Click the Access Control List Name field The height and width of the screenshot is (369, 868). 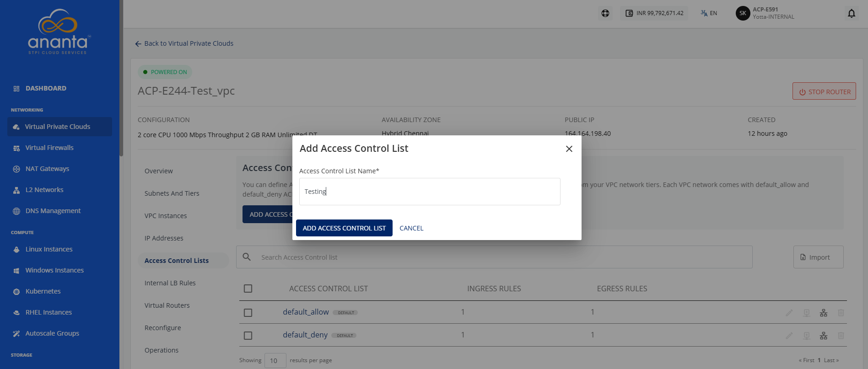430,192
